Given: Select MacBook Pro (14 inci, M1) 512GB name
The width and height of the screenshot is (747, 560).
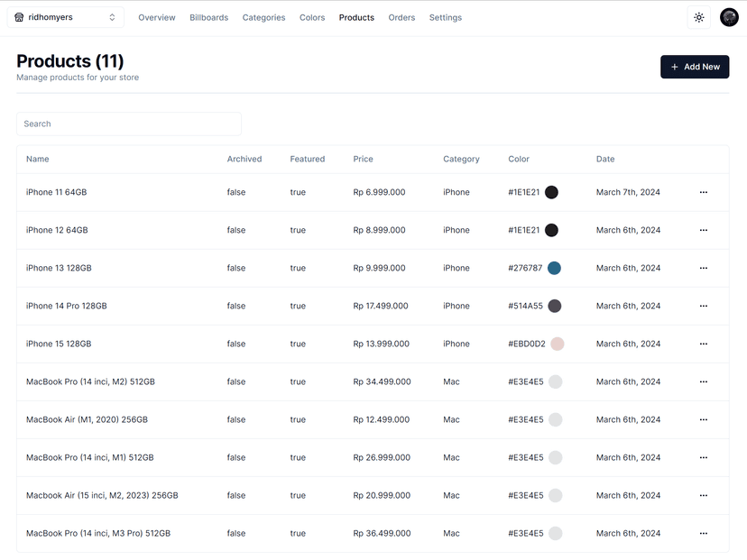Looking at the screenshot, I should click(x=90, y=457).
